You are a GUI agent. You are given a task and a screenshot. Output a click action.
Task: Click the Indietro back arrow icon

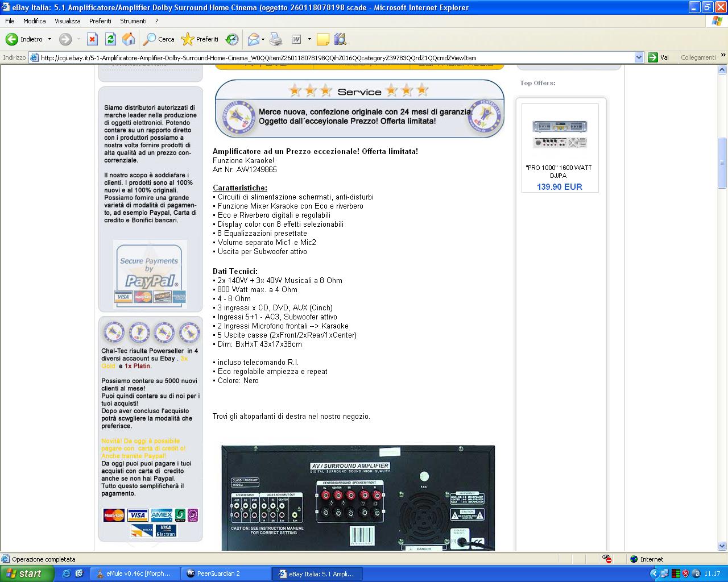click(11, 39)
